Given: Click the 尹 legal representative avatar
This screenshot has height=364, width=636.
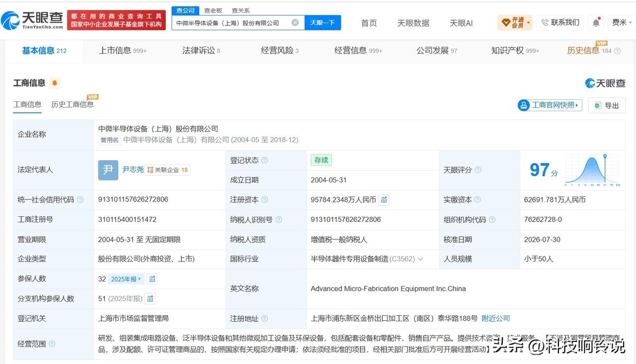Looking at the screenshot, I should [108, 170].
